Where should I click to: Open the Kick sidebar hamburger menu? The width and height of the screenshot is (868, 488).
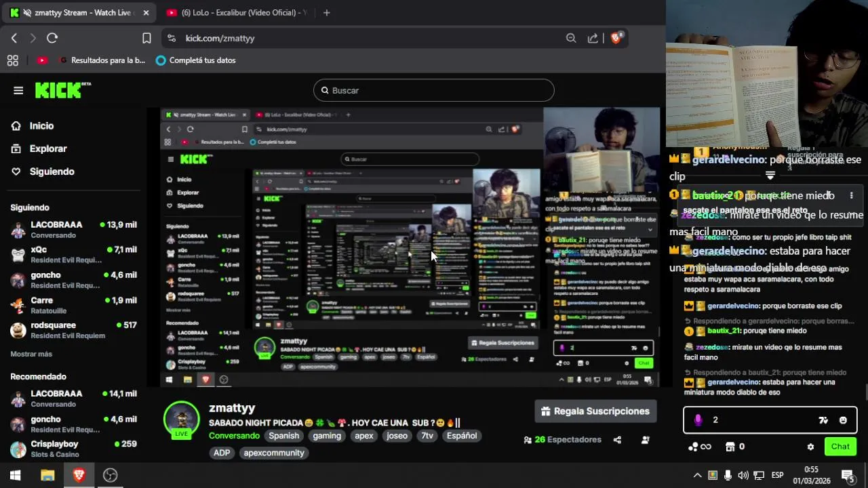pos(18,90)
